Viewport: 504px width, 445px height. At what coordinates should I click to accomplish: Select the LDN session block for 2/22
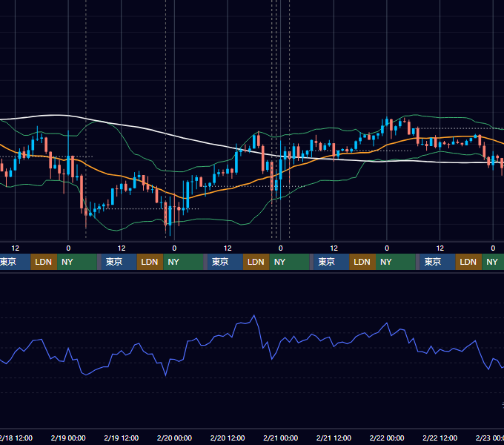pos(468,262)
